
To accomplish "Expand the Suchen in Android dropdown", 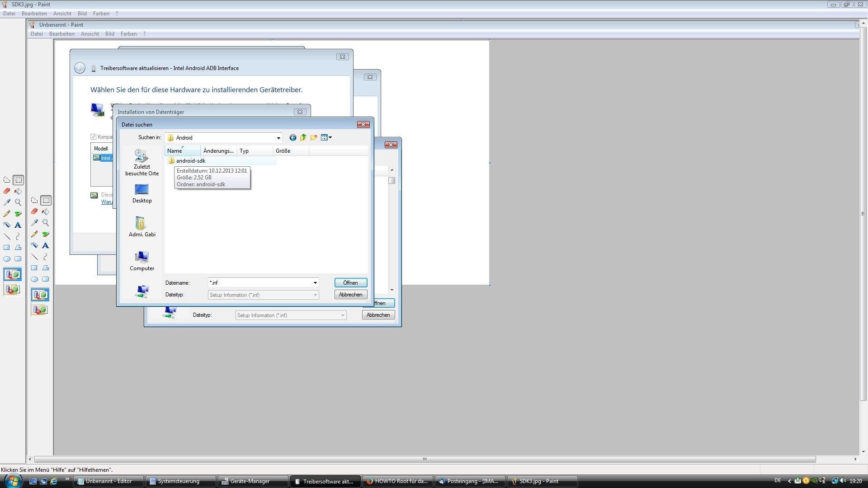I will click(278, 138).
